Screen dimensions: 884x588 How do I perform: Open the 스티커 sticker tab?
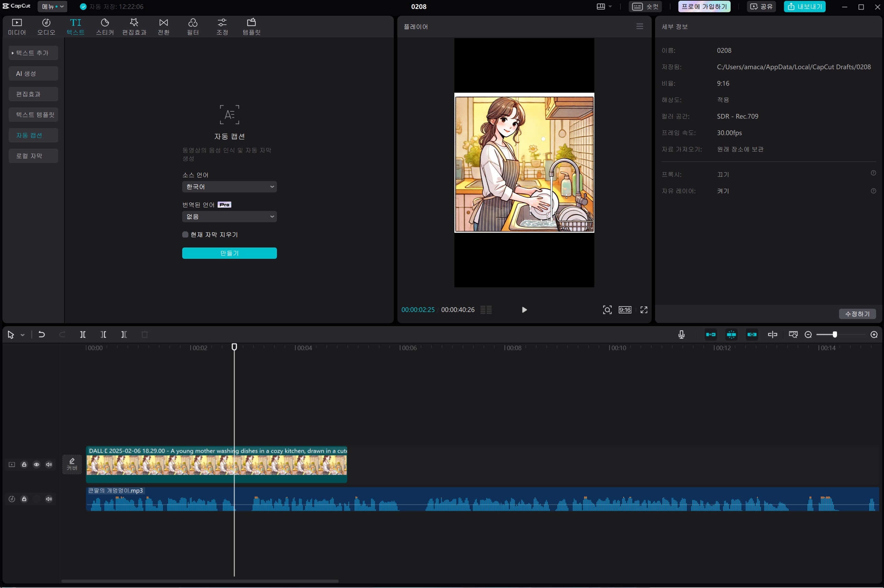click(105, 27)
